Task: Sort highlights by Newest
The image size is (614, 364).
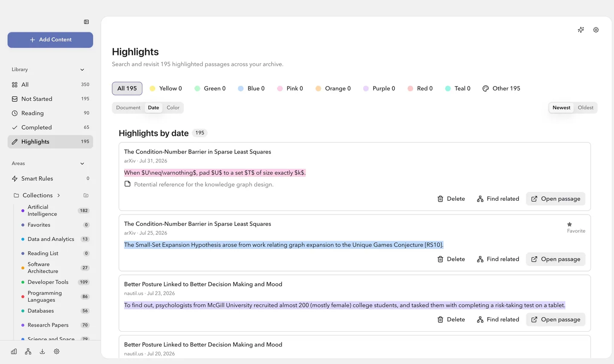Action: [x=562, y=108]
